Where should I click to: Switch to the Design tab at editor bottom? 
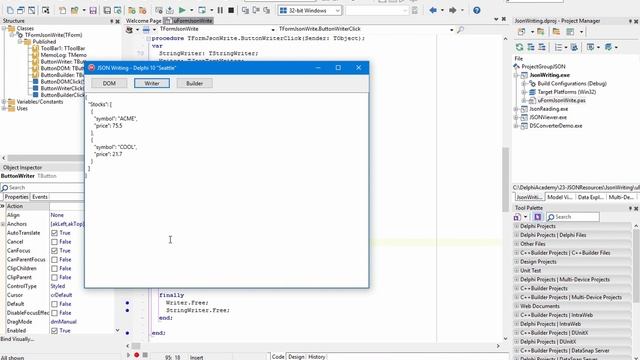296,357
